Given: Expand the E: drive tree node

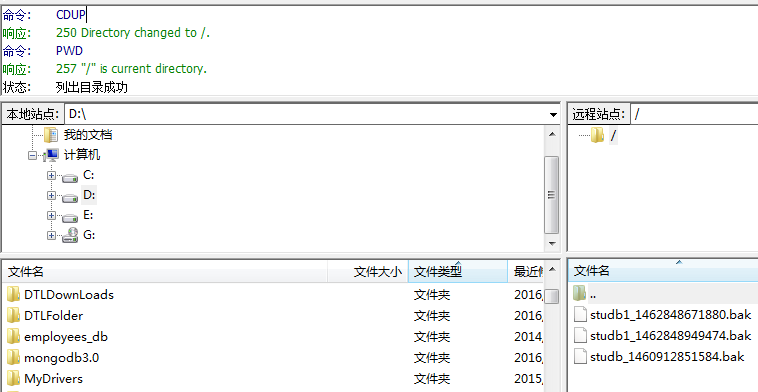Looking at the screenshot, I should point(51,215).
